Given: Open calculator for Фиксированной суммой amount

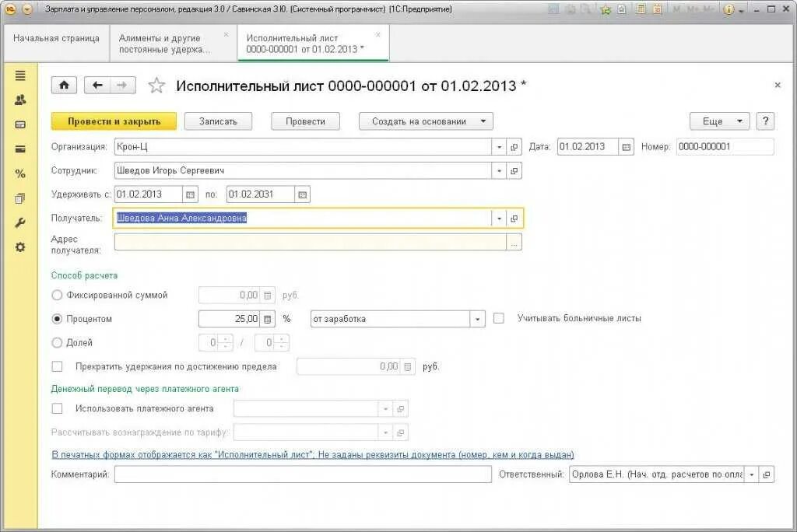Looking at the screenshot, I should point(268,296).
